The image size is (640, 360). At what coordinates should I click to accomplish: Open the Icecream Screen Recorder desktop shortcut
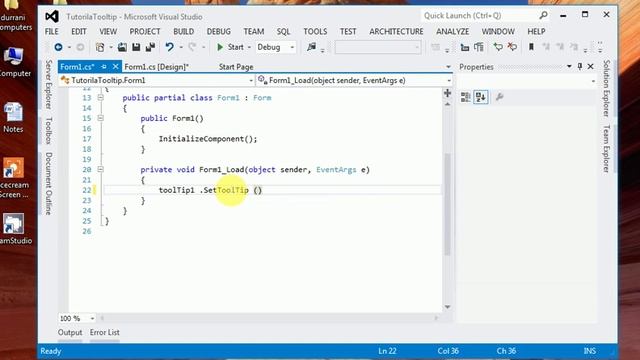[14, 178]
